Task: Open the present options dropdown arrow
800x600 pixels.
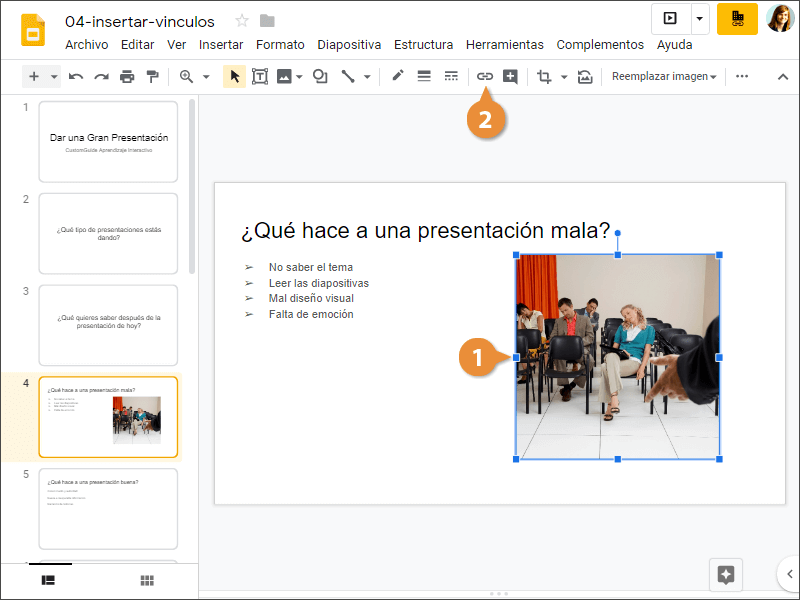Action: [699, 18]
